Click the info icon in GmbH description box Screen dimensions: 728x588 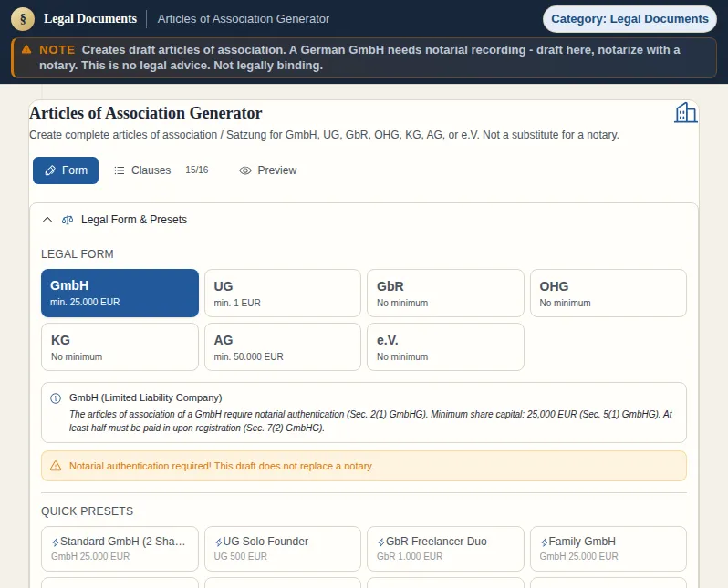pyautogui.click(x=56, y=398)
